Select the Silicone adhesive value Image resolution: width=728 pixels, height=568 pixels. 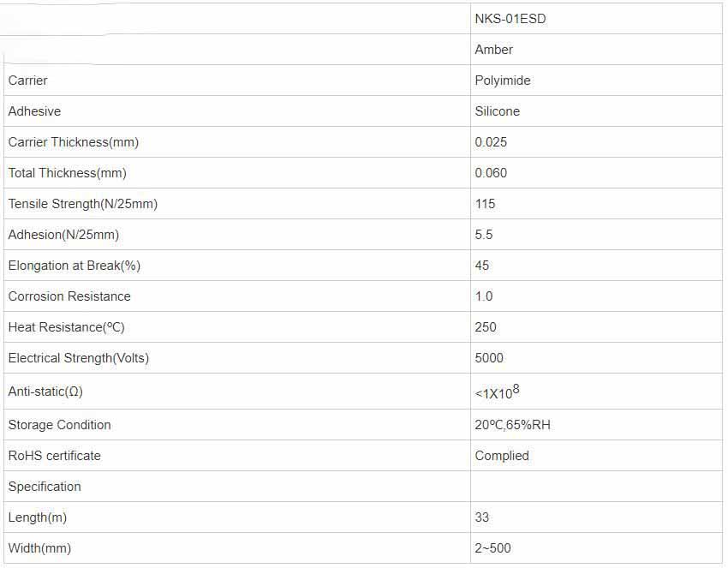pos(497,111)
